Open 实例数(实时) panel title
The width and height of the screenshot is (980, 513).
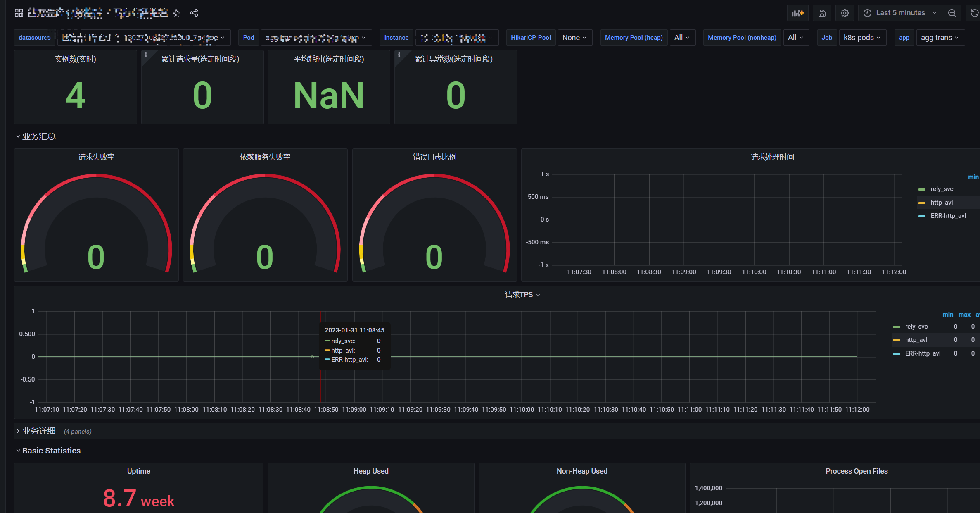pyautogui.click(x=75, y=59)
